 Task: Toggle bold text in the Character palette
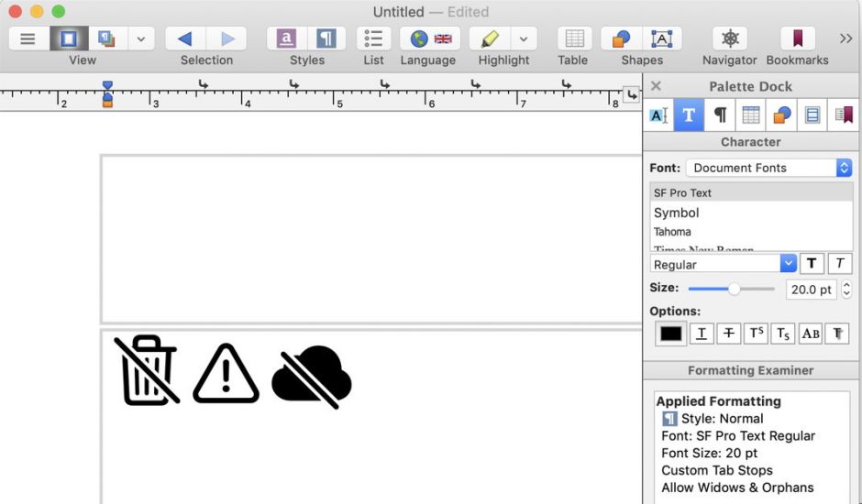[x=812, y=264]
